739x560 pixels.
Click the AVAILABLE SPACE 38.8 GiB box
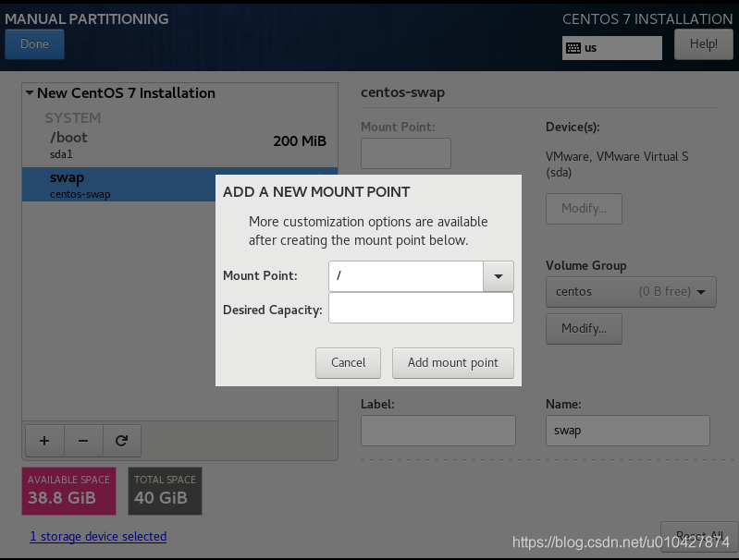coord(68,491)
